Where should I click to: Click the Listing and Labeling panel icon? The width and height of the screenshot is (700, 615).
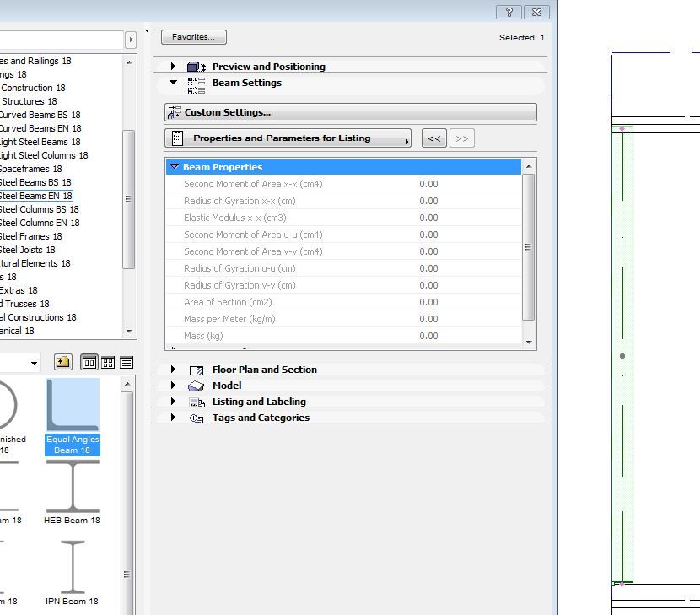point(197,402)
